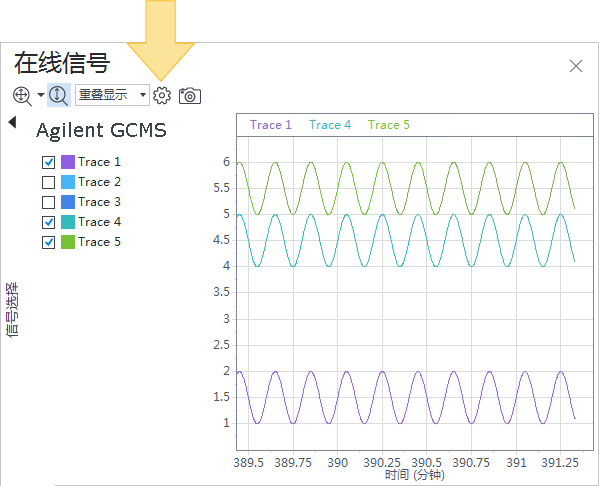
Task: Click the zoom pan magnifier icon
Action: [x=22, y=95]
